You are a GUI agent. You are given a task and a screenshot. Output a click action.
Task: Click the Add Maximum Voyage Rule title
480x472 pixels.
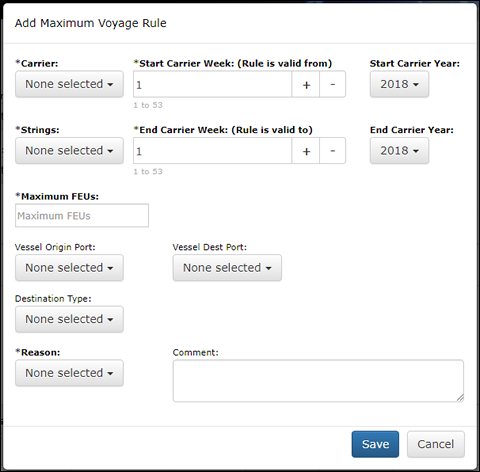coord(91,23)
